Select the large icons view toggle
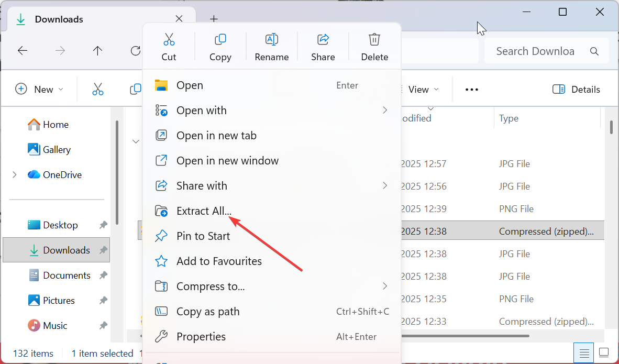This screenshot has height=364, width=619. click(604, 352)
